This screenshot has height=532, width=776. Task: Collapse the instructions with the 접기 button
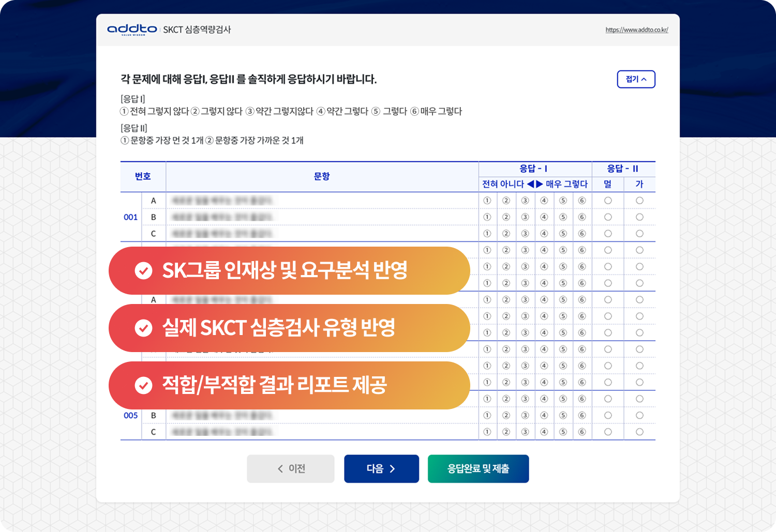point(636,79)
